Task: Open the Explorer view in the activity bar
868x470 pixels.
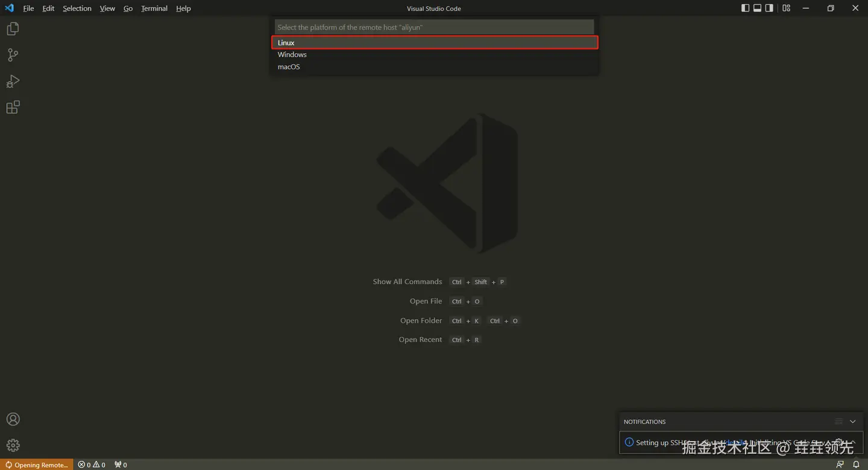Action: 13,28
